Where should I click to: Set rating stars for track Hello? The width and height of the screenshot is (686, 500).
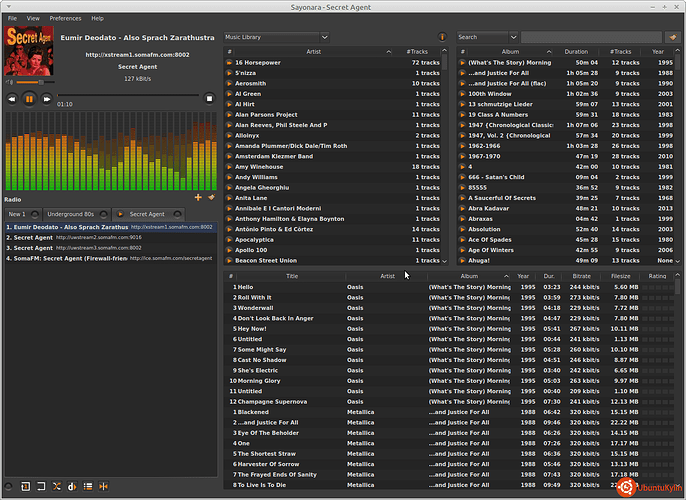coord(658,287)
